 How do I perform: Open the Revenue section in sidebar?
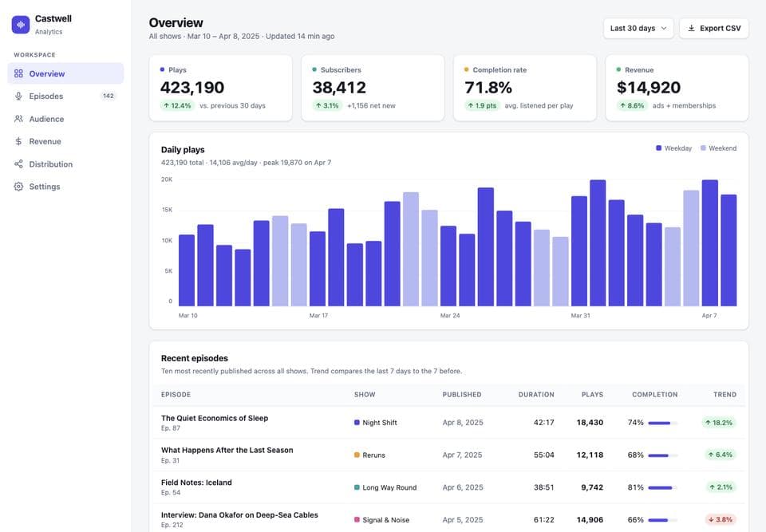[65, 141]
